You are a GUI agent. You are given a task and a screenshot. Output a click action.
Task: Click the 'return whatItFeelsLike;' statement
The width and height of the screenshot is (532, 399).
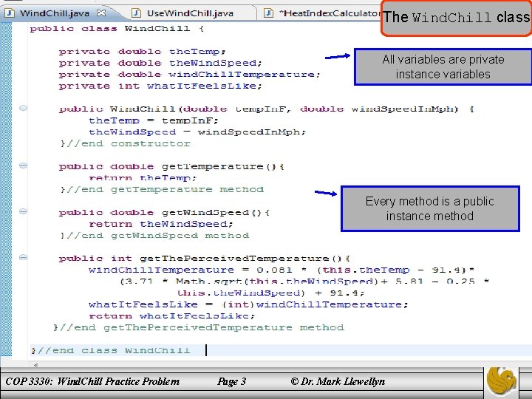tap(171, 316)
